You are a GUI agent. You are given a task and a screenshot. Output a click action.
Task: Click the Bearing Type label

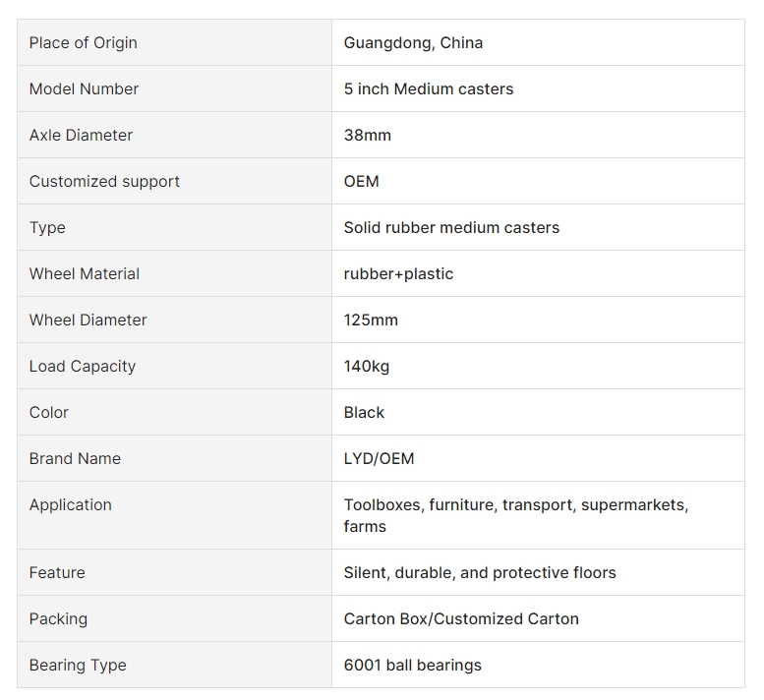[78, 666]
